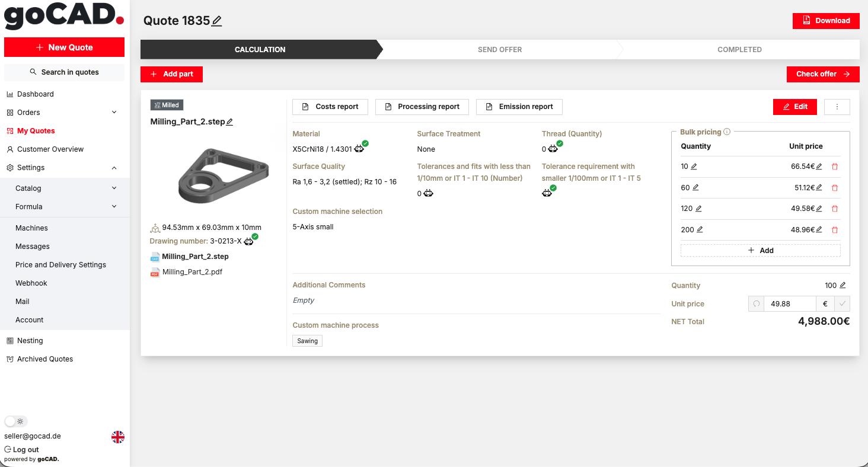Click the unit price 49.88 input field
Viewport: 868px width, 467px height.
pos(790,304)
